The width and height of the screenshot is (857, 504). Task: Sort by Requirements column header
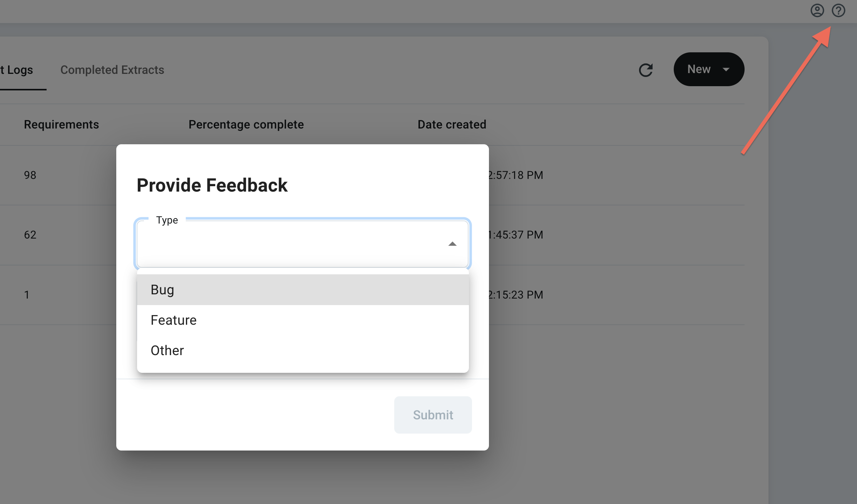pos(61,124)
